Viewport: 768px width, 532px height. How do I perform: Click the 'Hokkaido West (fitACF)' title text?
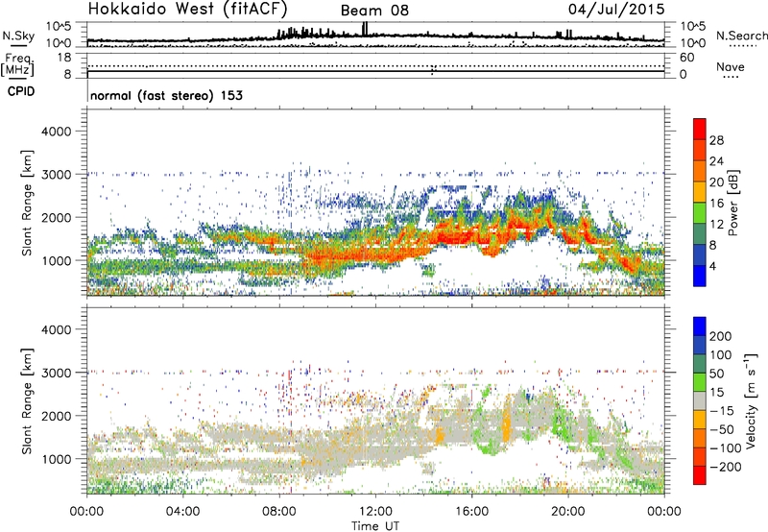click(187, 9)
